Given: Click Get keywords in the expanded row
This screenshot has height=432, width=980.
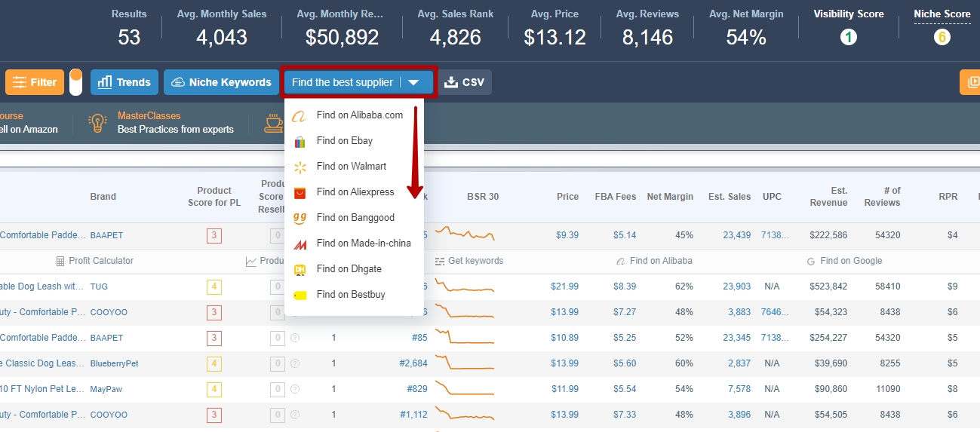Looking at the screenshot, I should (x=468, y=261).
